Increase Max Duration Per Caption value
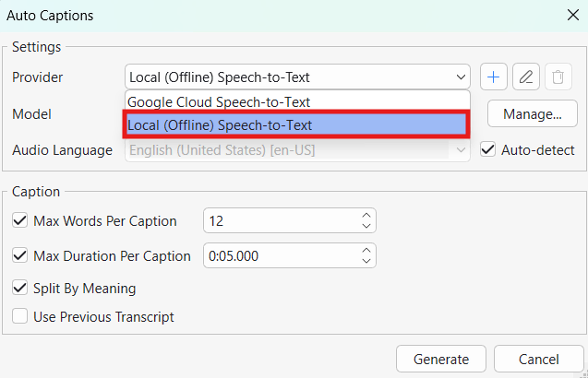The image size is (588, 378). pyautogui.click(x=366, y=251)
